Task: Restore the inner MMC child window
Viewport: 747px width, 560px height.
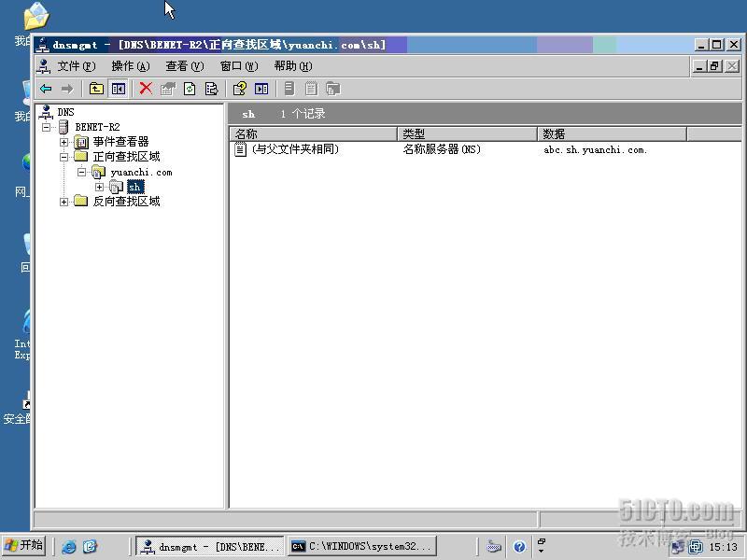Action: click(x=715, y=66)
